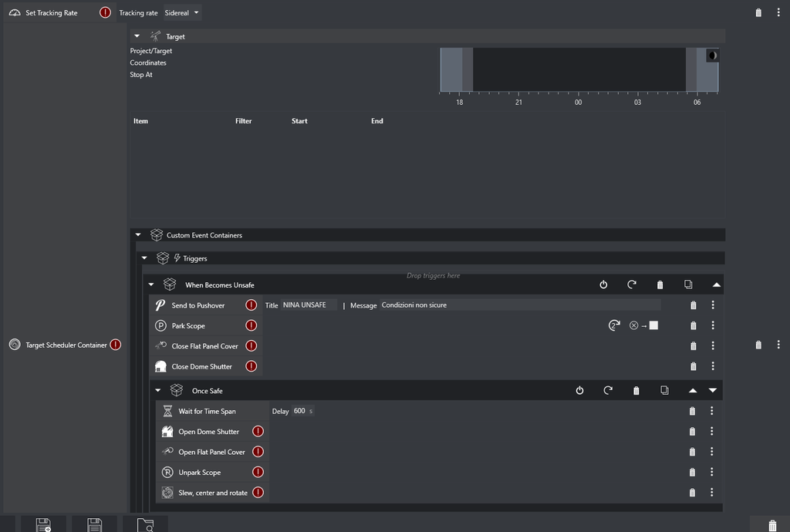Click the Wait for Time Span hourglass icon
This screenshot has height=532, width=790.
(167, 411)
